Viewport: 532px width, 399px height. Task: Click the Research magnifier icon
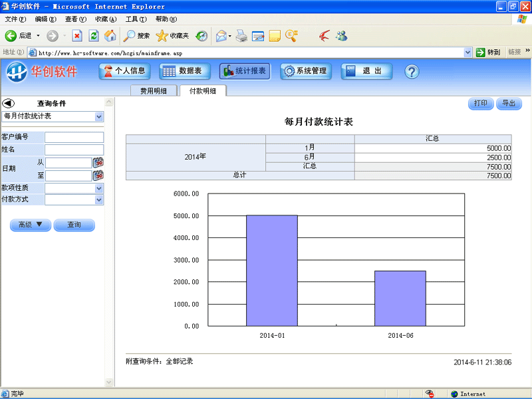[291, 36]
